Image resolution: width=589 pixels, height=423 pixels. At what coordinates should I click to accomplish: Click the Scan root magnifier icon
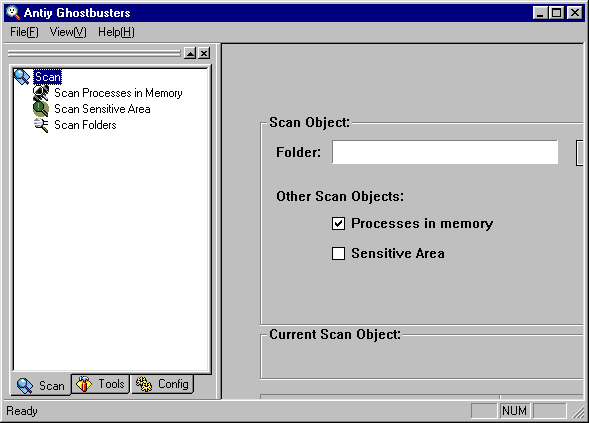coord(22,77)
